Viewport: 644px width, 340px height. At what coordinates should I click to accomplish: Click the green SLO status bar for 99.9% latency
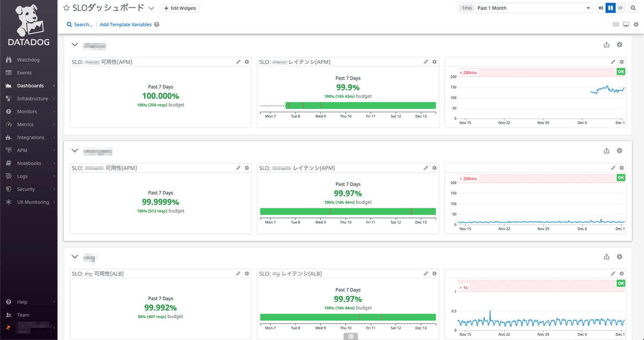360,105
